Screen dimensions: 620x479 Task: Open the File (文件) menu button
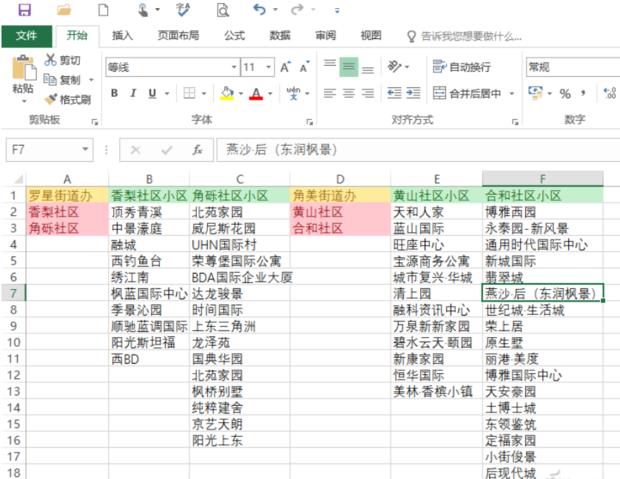point(26,35)
